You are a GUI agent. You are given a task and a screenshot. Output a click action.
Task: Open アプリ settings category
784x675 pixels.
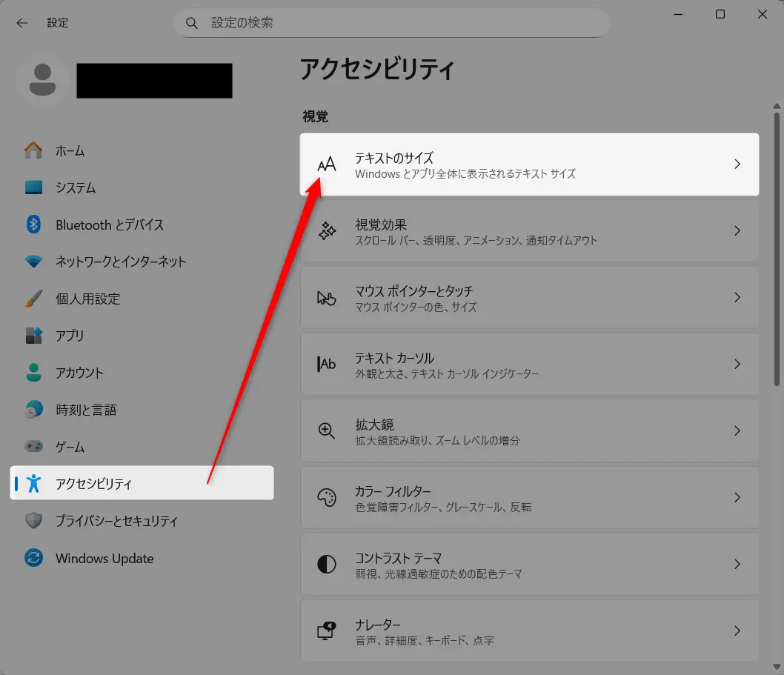tap(142, 336)
